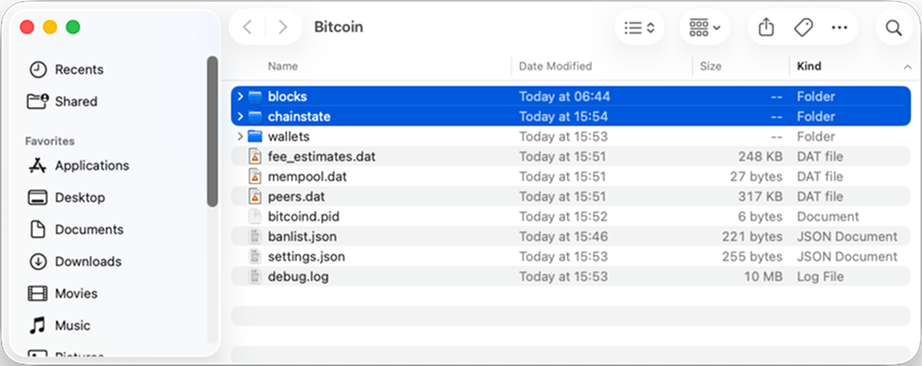Screen dimensions: 922x366
Task: Expand the blocks folder disclosure arrow
Action: tap(240, 97)
